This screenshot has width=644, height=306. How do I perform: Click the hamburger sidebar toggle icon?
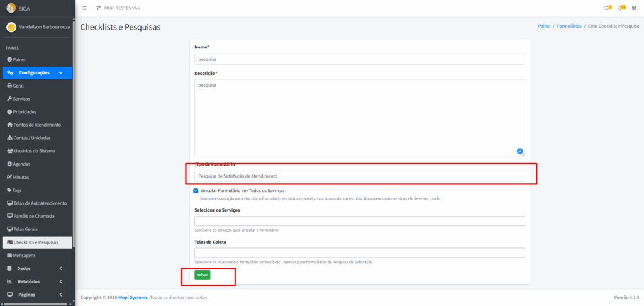[85, 8]
